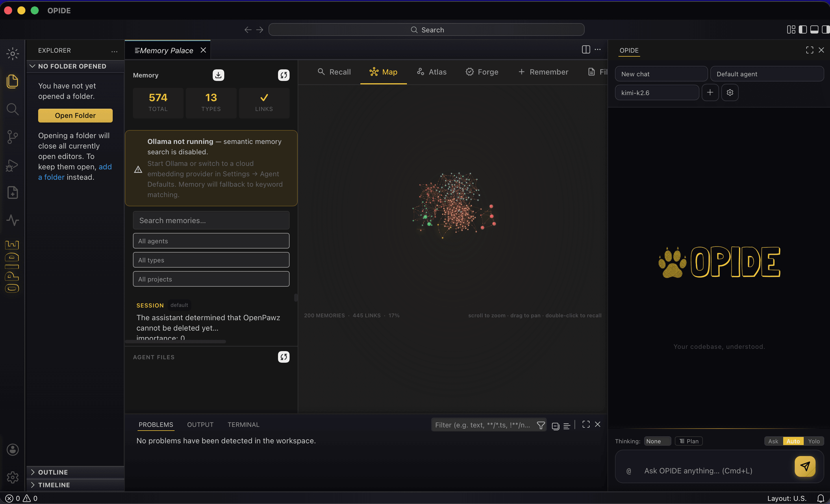Viewport: 830px width, 504px height.
Task: Open Thinking level None dropdown
Action: 657,441
